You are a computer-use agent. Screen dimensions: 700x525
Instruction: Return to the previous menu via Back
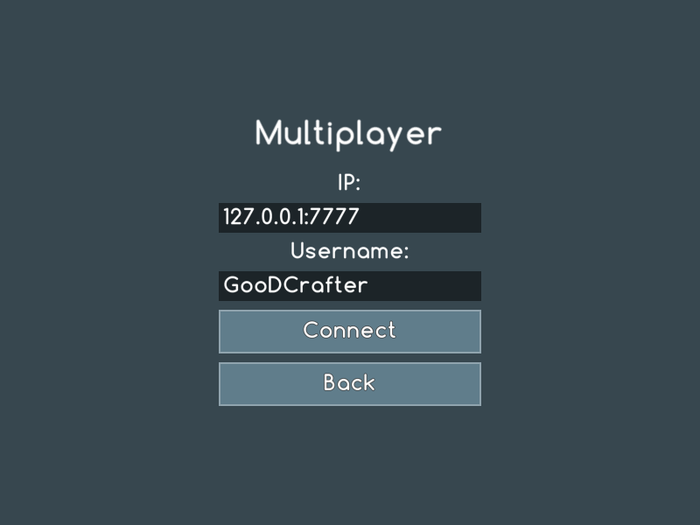click(350, 384)
